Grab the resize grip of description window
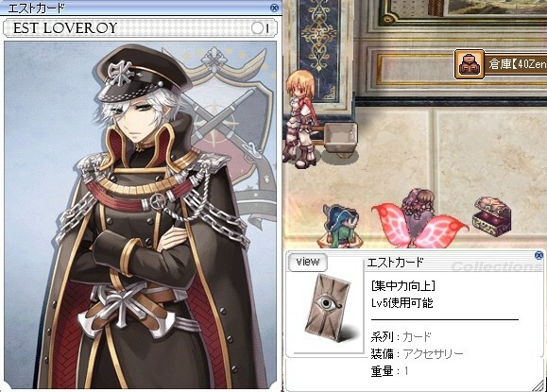 (539, 385)
